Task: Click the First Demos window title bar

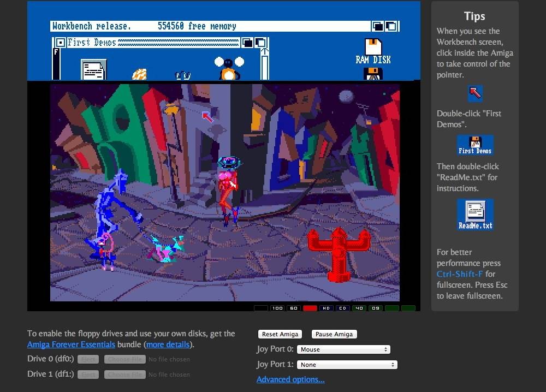Action: [x=152, y=43]
